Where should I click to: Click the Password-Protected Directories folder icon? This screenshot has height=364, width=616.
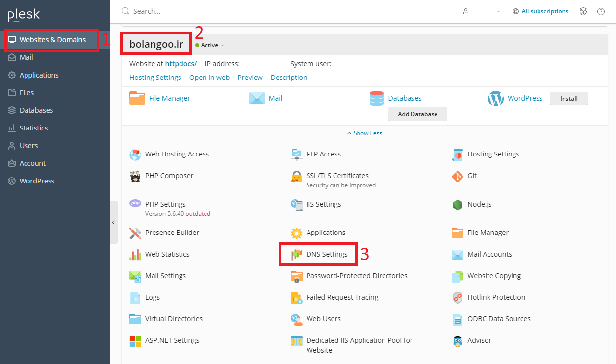coord(296,276)
